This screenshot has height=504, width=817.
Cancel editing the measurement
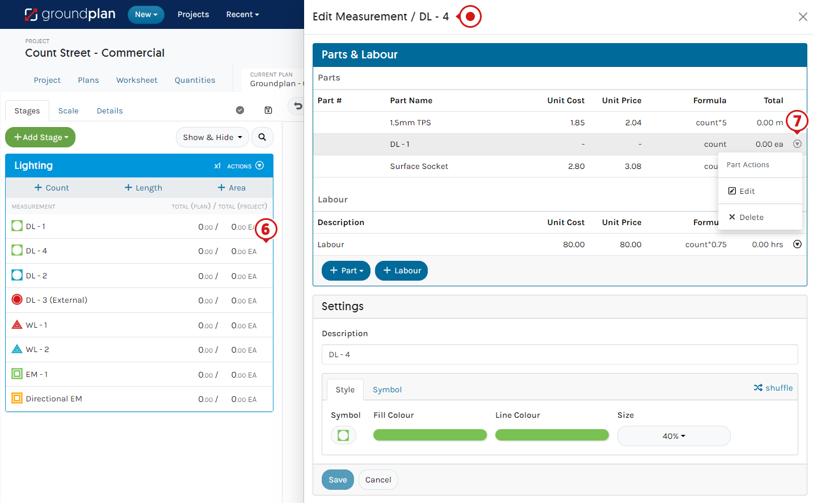coord(378,480)
